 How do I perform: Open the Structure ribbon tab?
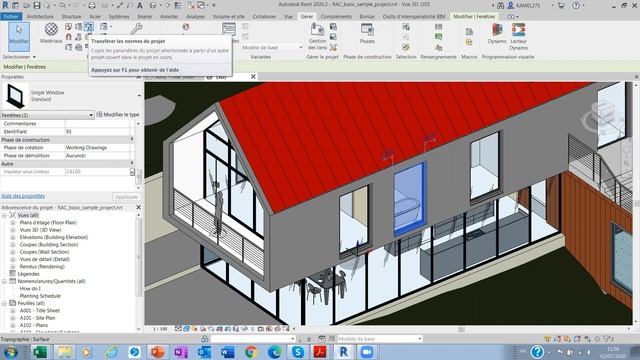(x=71, y=16)
